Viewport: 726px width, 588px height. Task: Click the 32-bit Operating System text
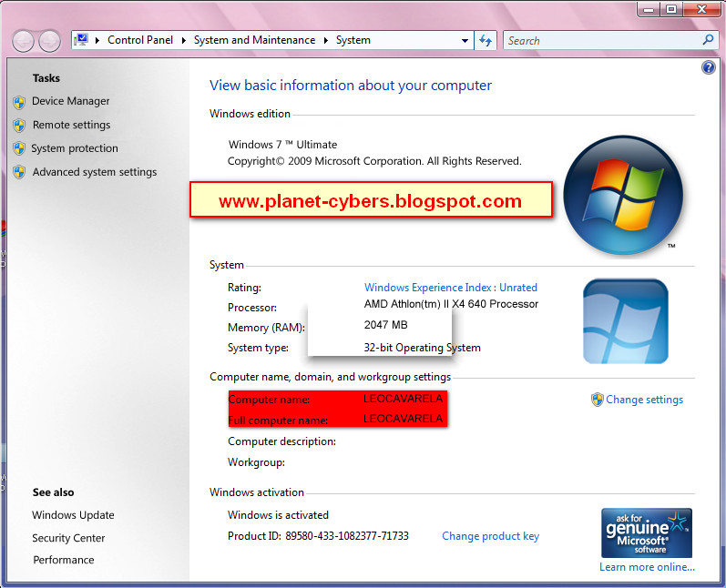click(x=423, y=348)
